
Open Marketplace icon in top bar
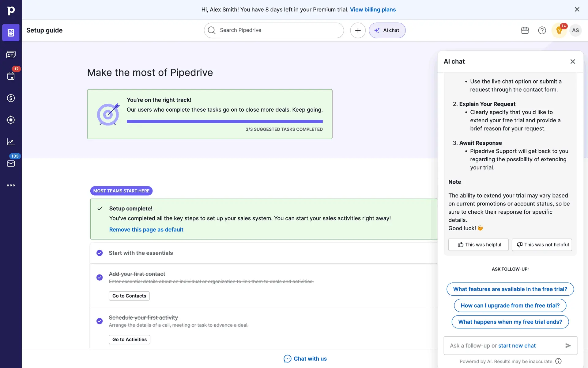point(525,30)
